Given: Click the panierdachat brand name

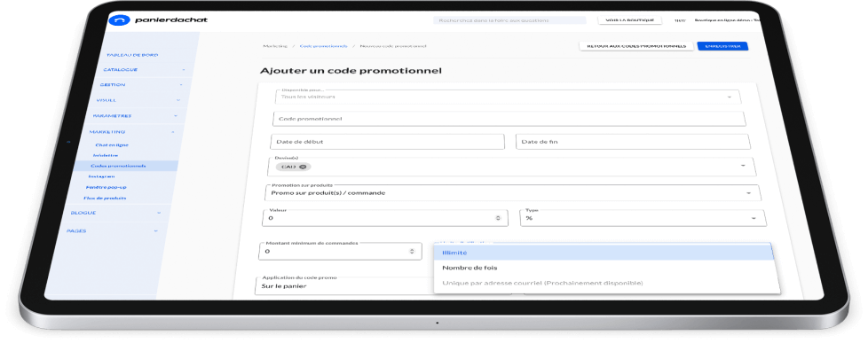Looking at the screenshot, I should pos(171,20).
